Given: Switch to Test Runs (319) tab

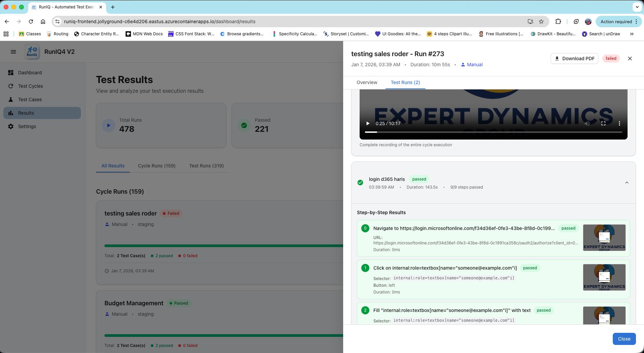Looking at the screenshot, I should [206, 166].
